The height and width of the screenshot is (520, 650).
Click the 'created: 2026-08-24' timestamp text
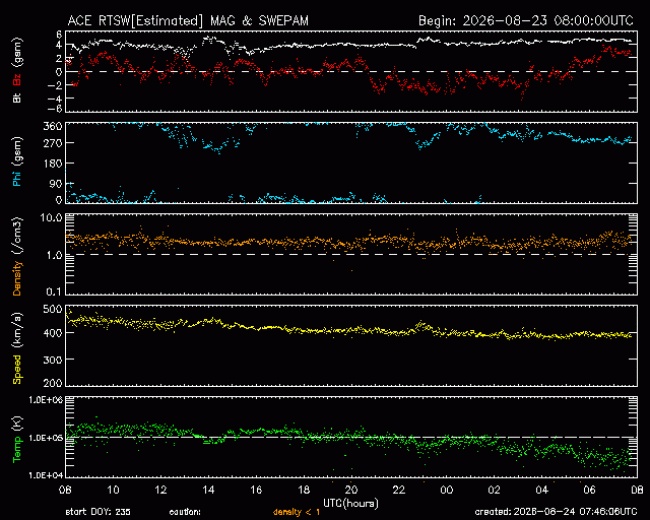[555, 512]
